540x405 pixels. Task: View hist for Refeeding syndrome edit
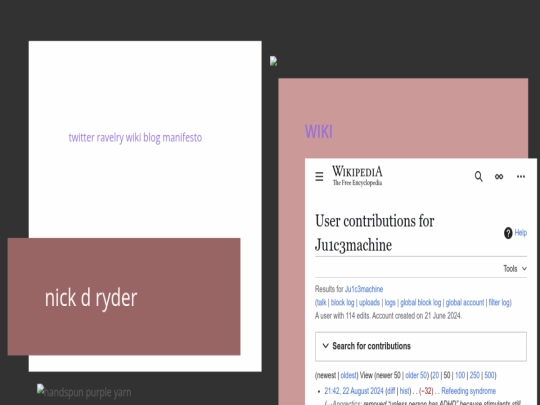(405, 391)
